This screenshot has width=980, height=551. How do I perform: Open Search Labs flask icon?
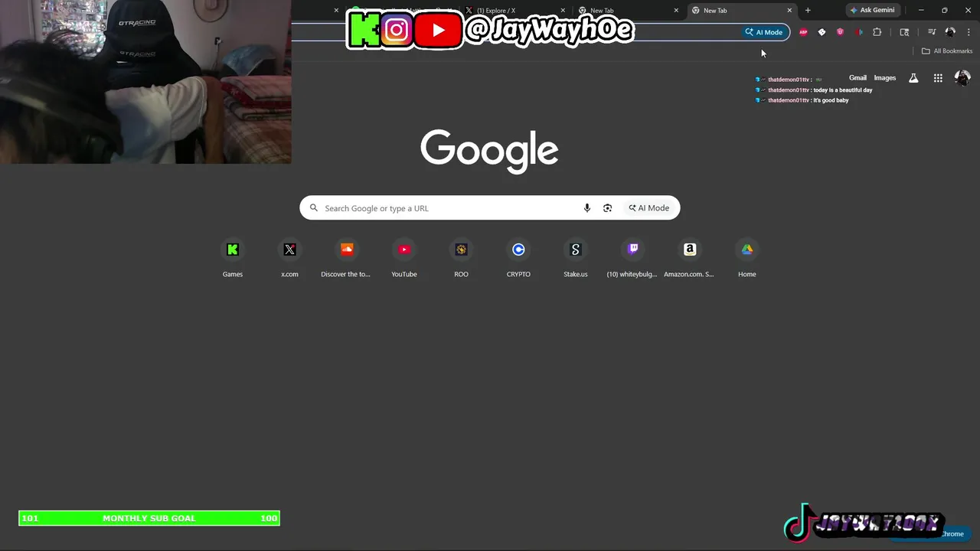913,78
